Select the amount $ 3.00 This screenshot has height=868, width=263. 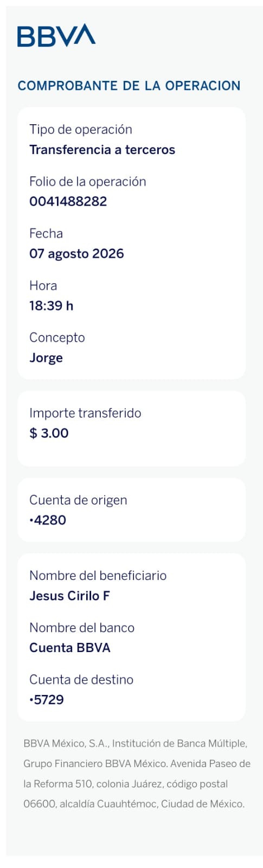[x=49, y=433]
